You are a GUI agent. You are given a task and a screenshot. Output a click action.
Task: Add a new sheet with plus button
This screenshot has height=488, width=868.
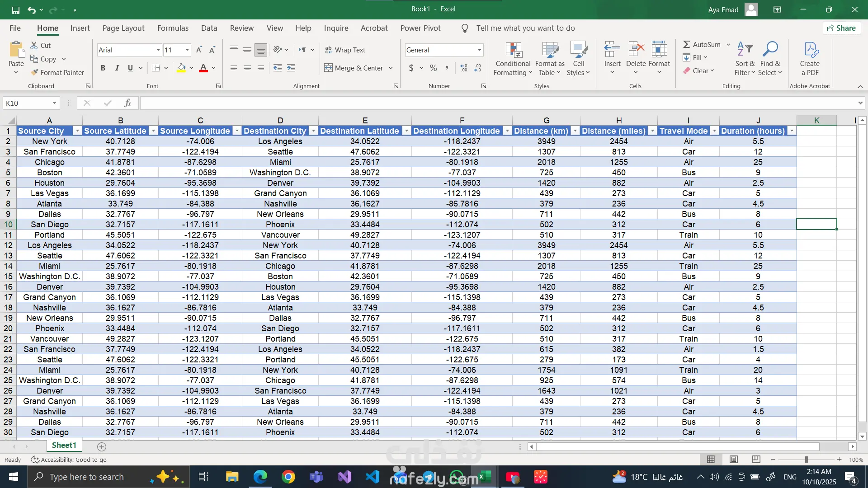pos(102,446)
